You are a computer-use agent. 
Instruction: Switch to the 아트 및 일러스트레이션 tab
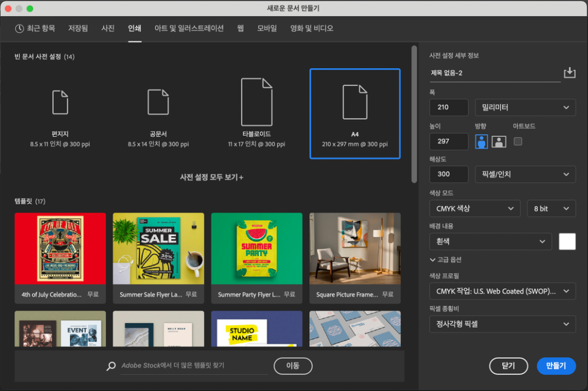(x=189, y=29)
